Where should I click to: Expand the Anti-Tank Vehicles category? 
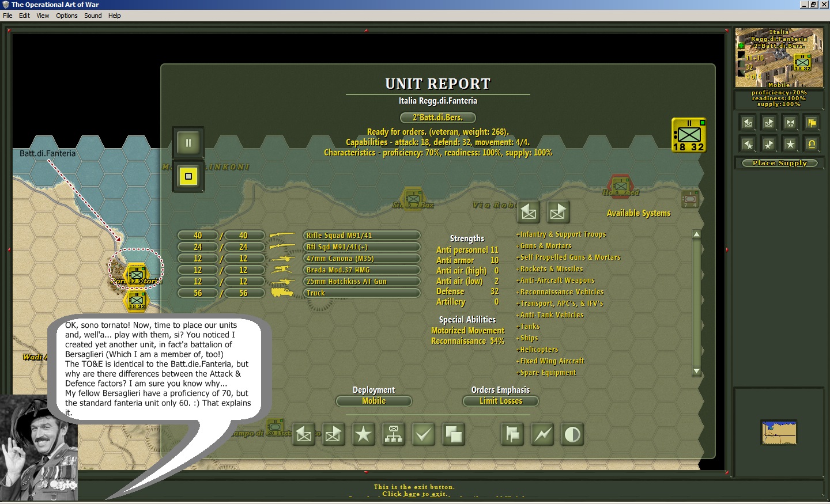click(550, 315)
